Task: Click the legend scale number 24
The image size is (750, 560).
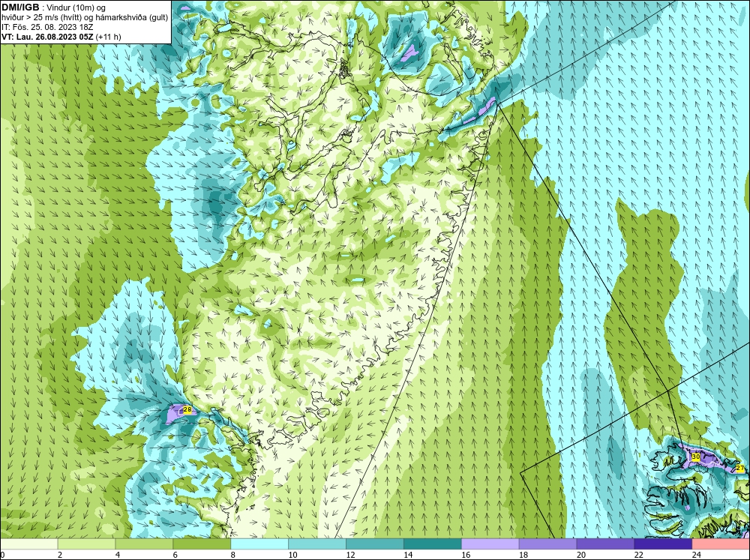Action: (697, 555)
